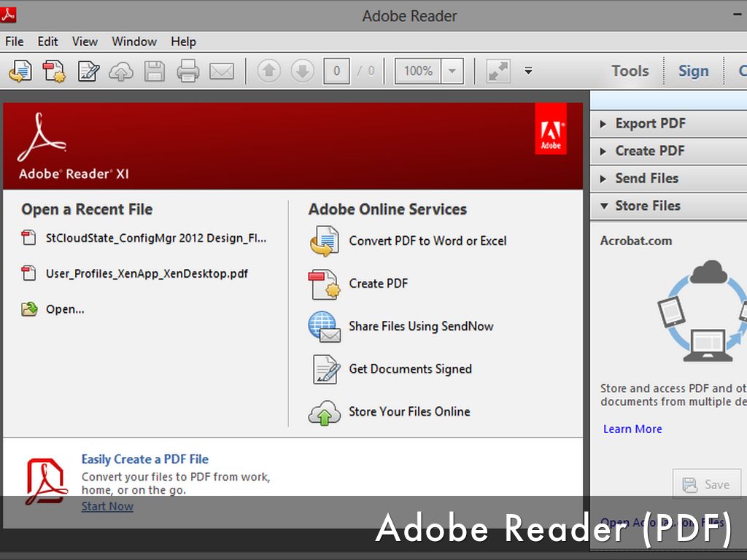Viewport: 747px width, 560px height.
Task: Click the red PDF icon in promo area
Action: (46, 481)
